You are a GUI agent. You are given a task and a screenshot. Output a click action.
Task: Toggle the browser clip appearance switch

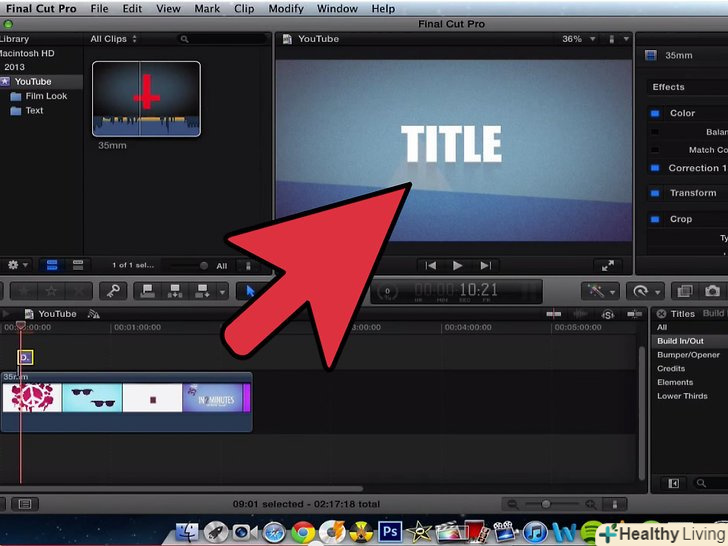pos(248,266)
